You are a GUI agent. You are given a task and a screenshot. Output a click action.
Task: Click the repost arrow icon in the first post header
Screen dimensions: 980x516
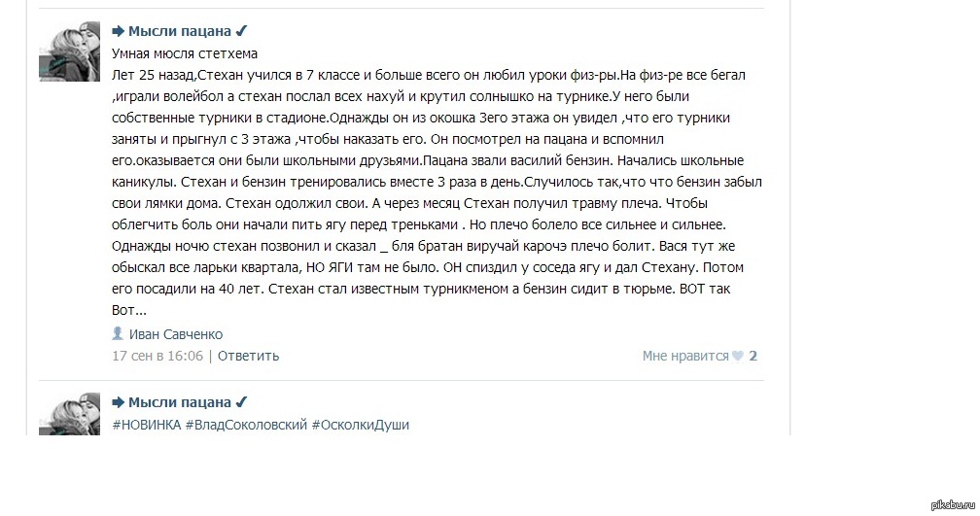click(119, 31)
